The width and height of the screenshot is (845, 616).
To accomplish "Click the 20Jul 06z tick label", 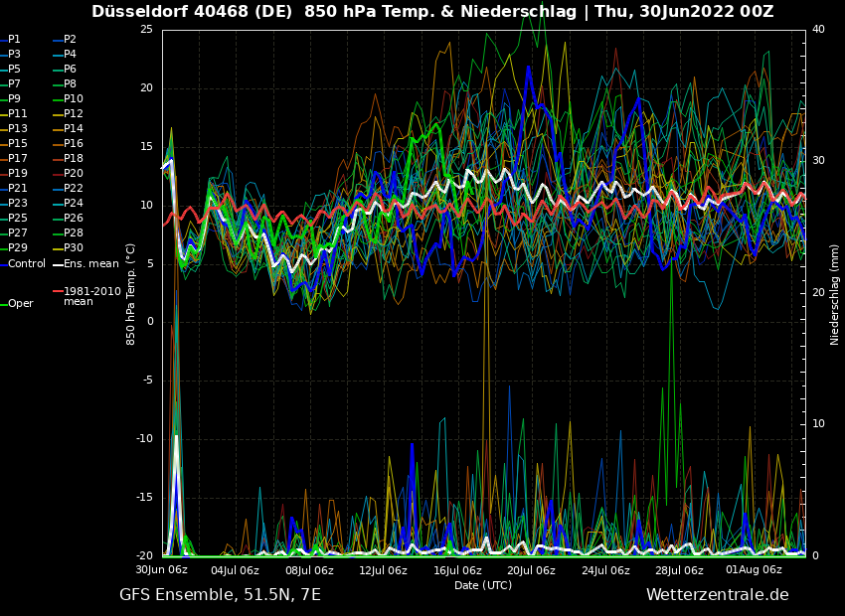I will tap(531, 570).
